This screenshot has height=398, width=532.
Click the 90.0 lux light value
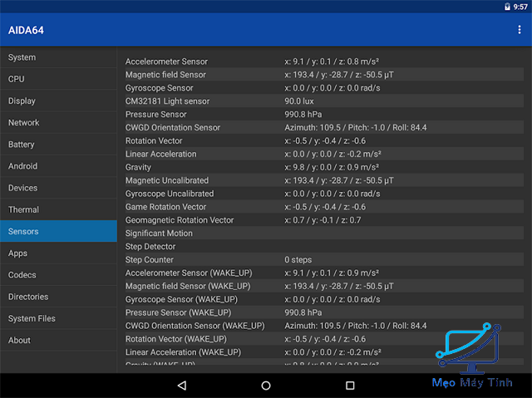click(299, 101)
